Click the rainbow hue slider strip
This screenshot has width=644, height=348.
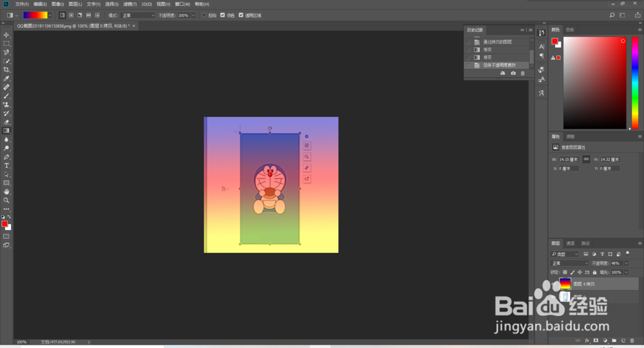[x=635, y=83]
